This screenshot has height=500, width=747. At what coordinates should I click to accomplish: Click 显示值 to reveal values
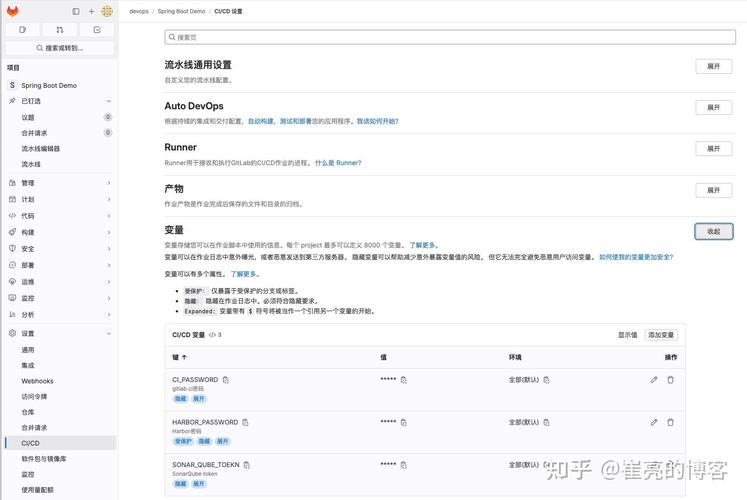(x=627, y=335)
